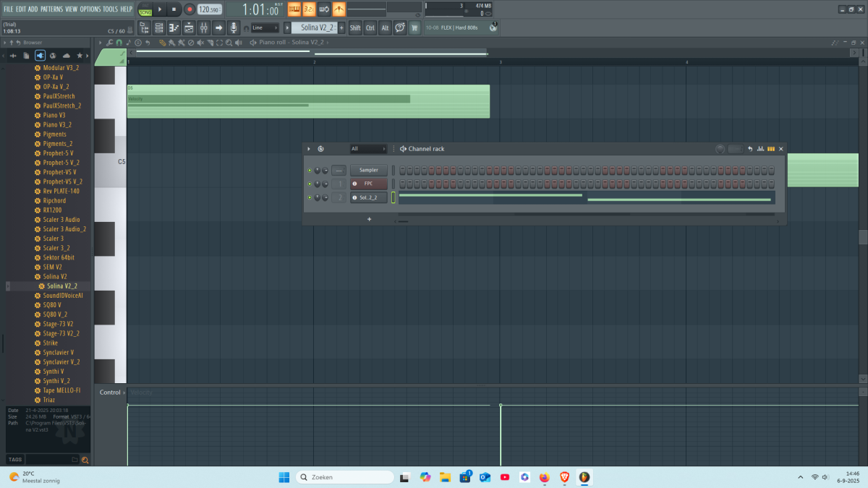868x488 pixels.
Task: Open the Piano roll toolbar icon
Action: (x=174, y=27)
